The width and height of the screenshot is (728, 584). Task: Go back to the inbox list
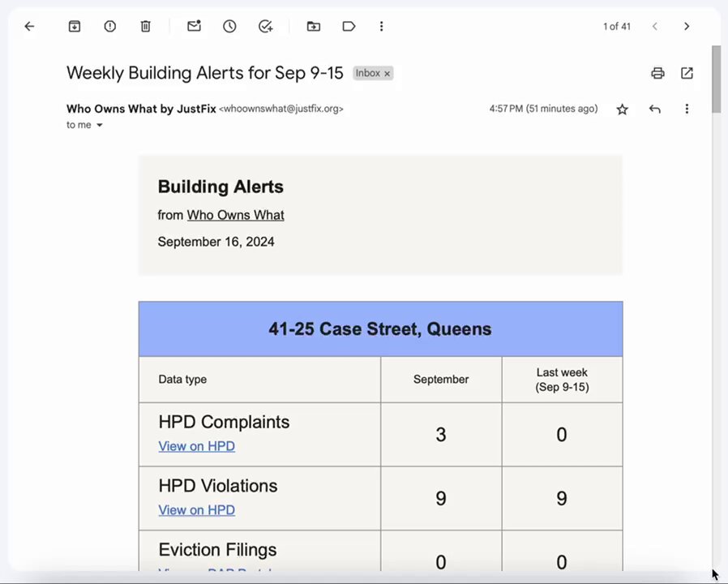29,27
